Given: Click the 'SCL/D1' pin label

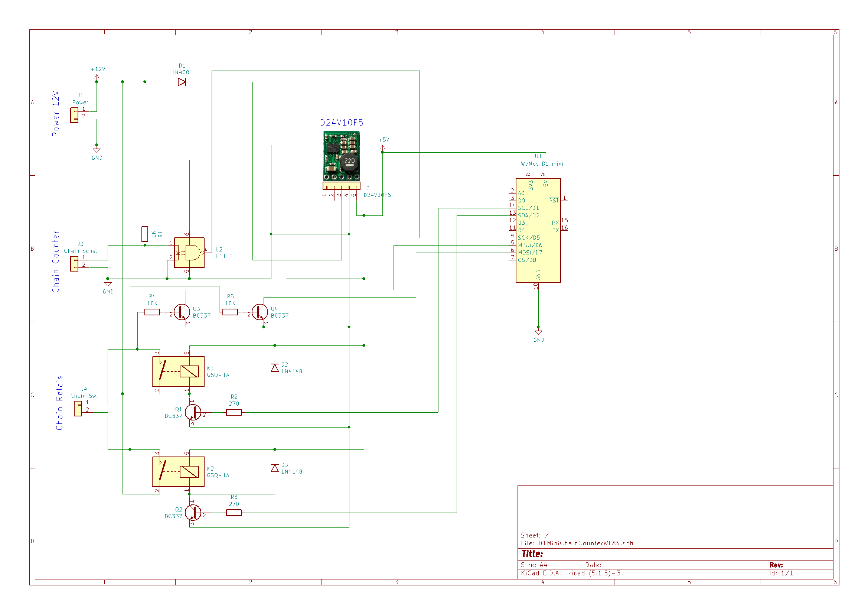Looking at the screenshot, I should (x=529, y=208).
